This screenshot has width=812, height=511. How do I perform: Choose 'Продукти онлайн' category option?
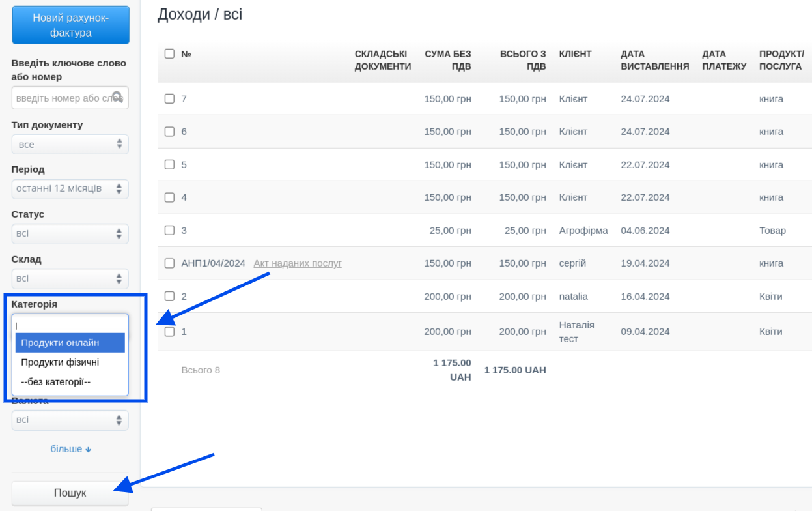click(x=70, y=342)
